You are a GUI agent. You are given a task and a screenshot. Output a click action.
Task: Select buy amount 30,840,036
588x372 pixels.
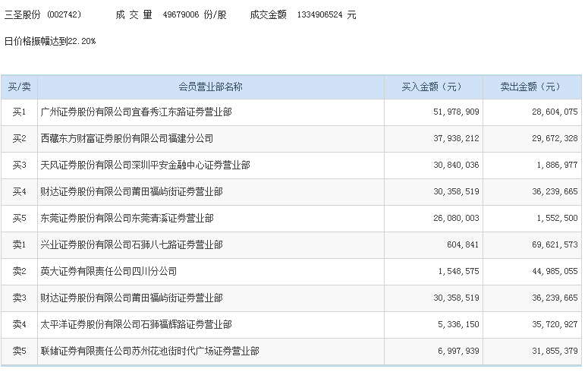click(456, 166)
